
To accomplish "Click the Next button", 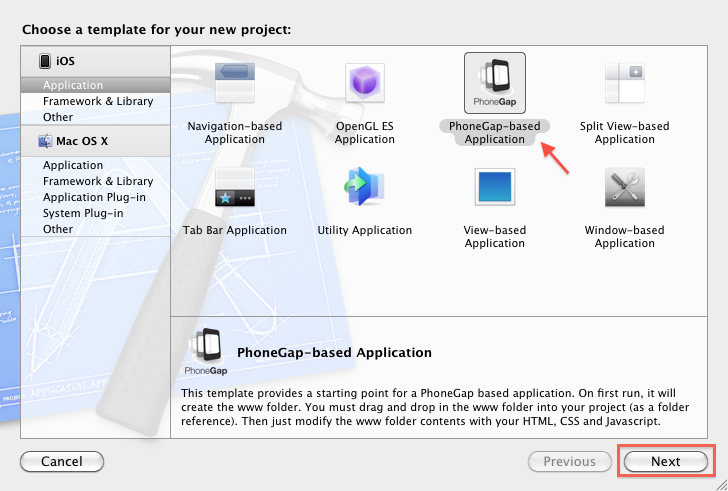I will tap(666, 461).
